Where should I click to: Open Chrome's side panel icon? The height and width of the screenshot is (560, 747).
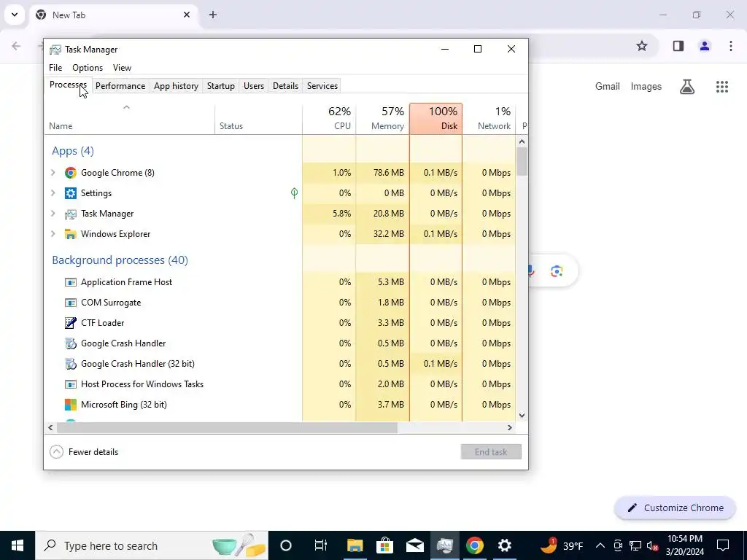pyautogui.click(x=678, y=46)
